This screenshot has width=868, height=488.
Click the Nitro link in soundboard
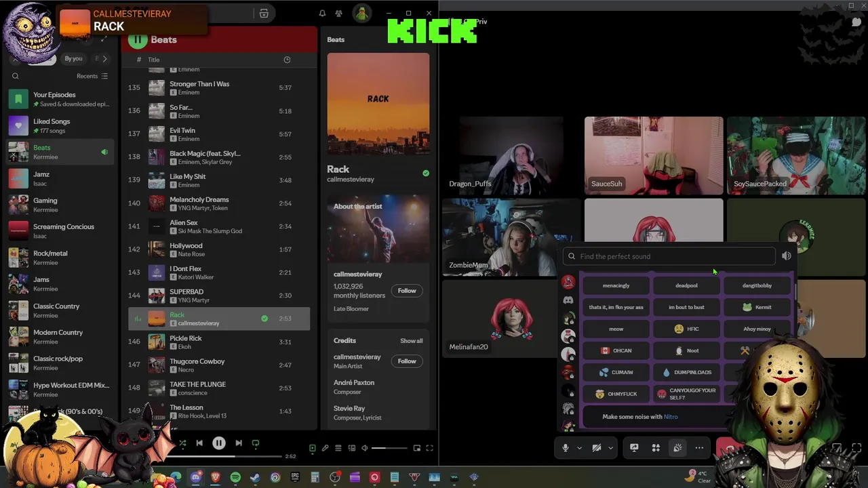[x=671, y=417]
